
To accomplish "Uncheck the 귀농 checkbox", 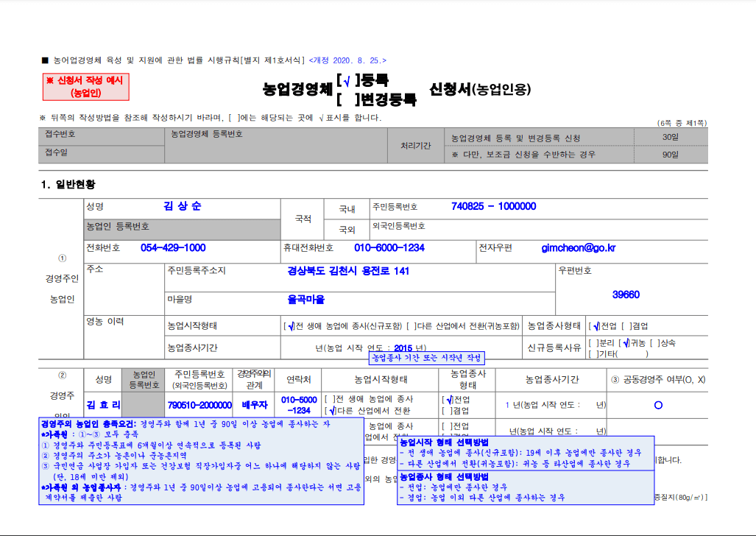I will (x=626, y=343).
